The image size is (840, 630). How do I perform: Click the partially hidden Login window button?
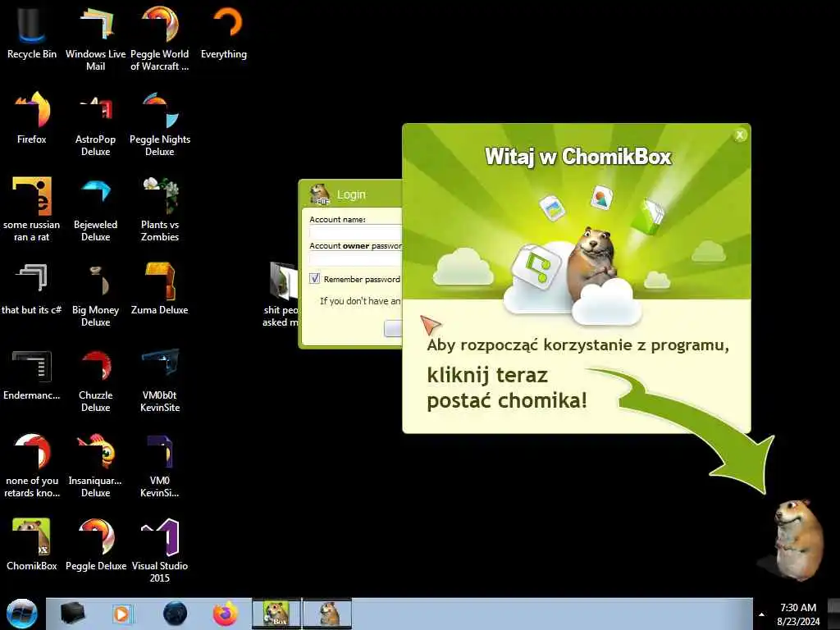click(393, 328)
